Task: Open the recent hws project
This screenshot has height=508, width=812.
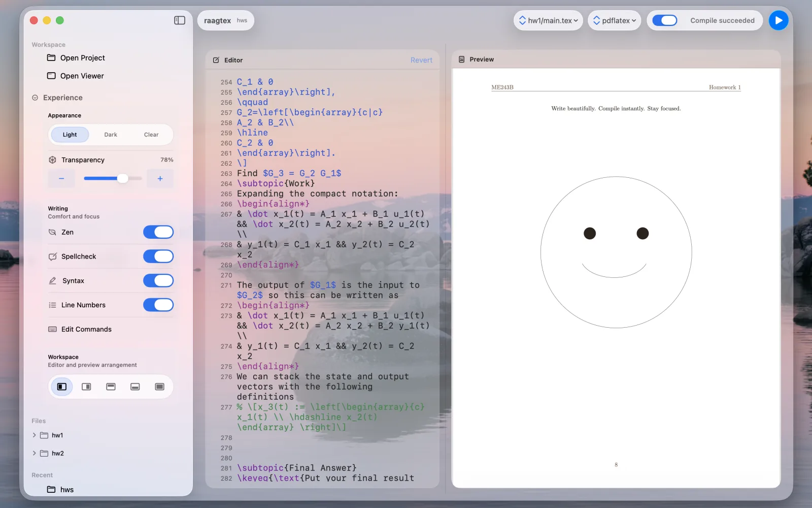Action: 67,490
